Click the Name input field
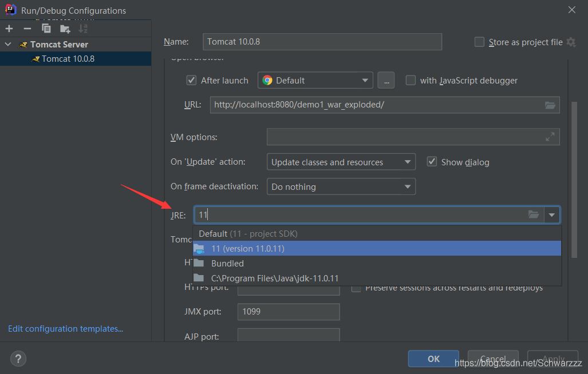Viewport: 588px width, 374px height. tap(322, 42)
